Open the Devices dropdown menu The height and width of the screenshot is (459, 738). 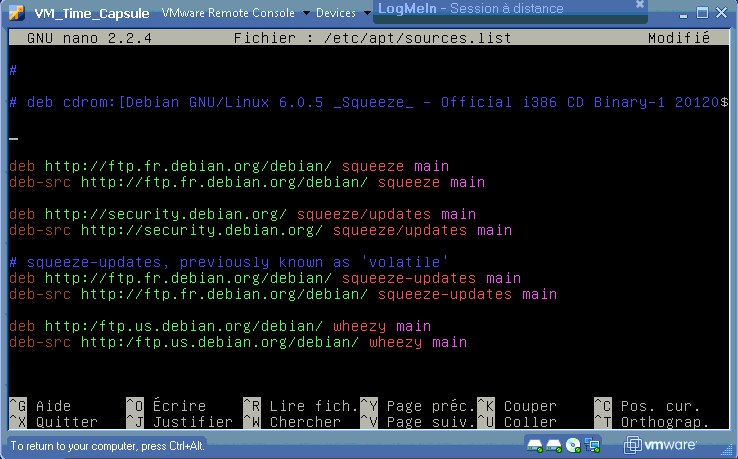click(343, 13)
